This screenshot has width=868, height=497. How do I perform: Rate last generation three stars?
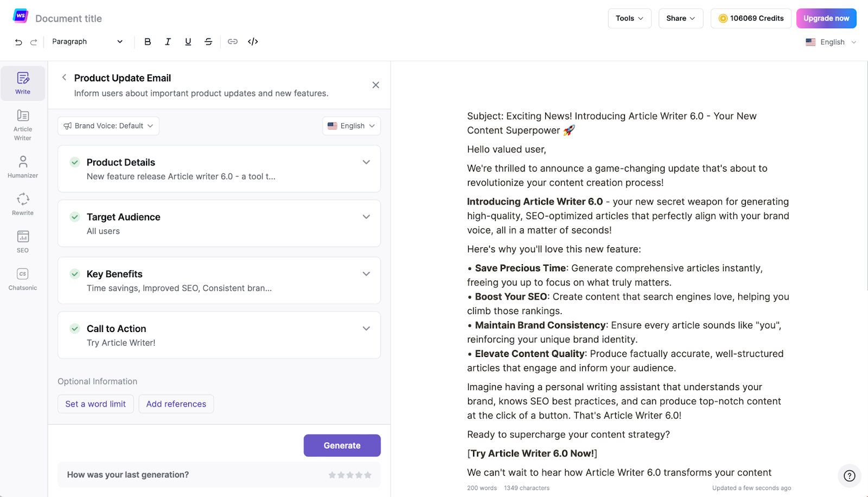tap(350, 475)
